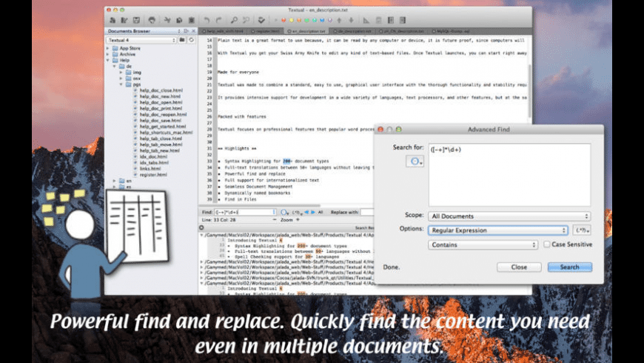Click the ruler triangle toolbar icon
Viewport: 644px width, 363px height.
point(366,20)
